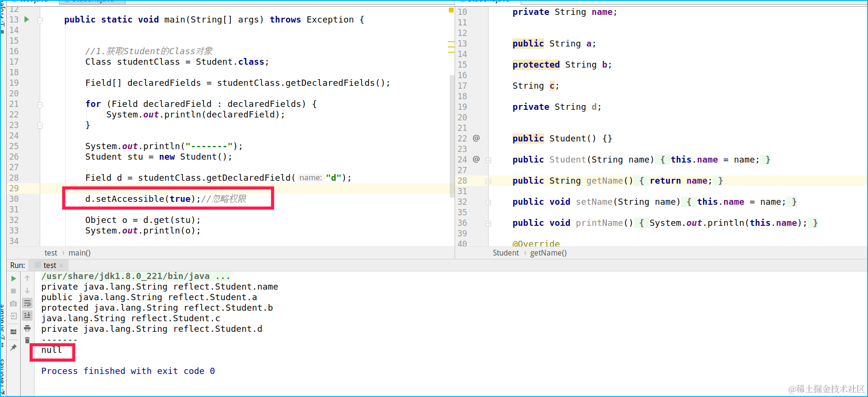Click 'getDeclaredFields()' call in left editor
Viewport: 868px width, 397px height.
[335, 83]
